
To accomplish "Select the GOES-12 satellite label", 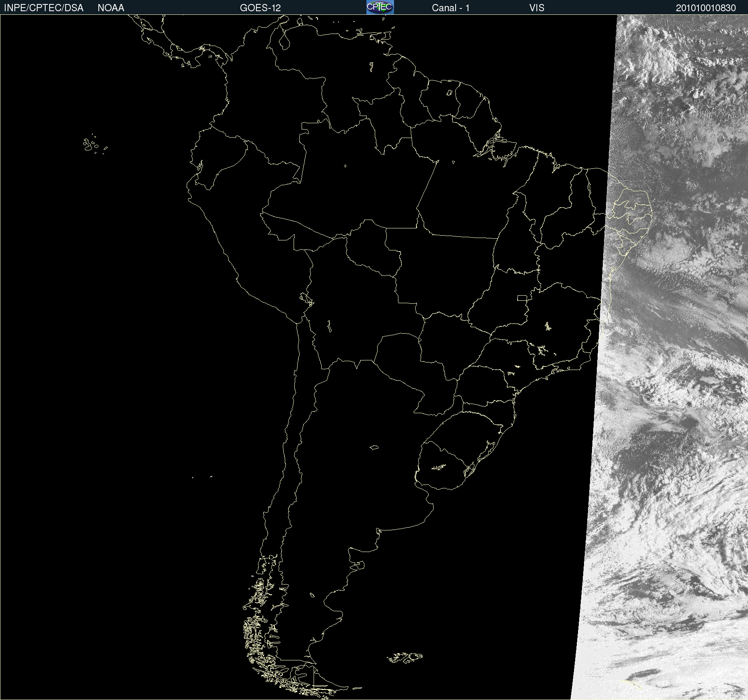I will [x=260, y=8].
